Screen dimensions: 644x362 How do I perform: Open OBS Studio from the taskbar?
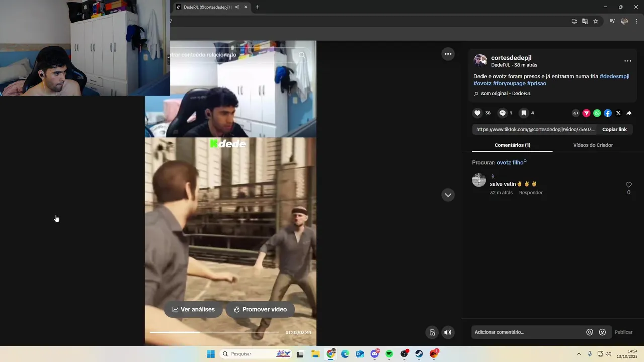404,354
